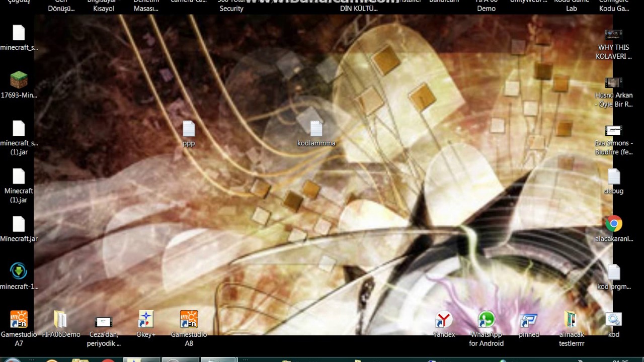Select the kod prgm... file icon

pyautogui.click(x=614, y=272)
